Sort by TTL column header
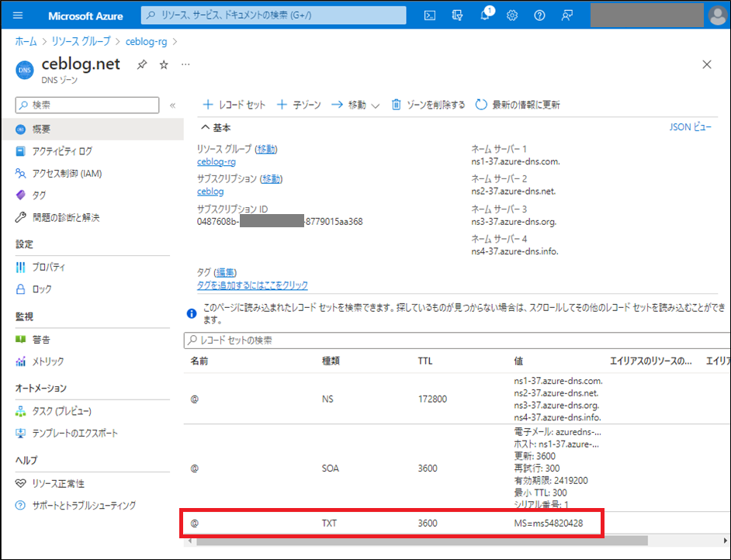 (x=425, y=361)
